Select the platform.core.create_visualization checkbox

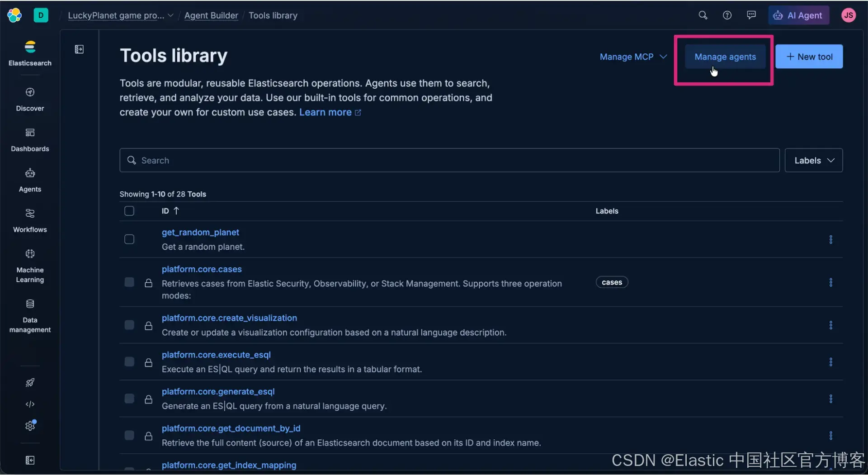[x=129, y=325]
